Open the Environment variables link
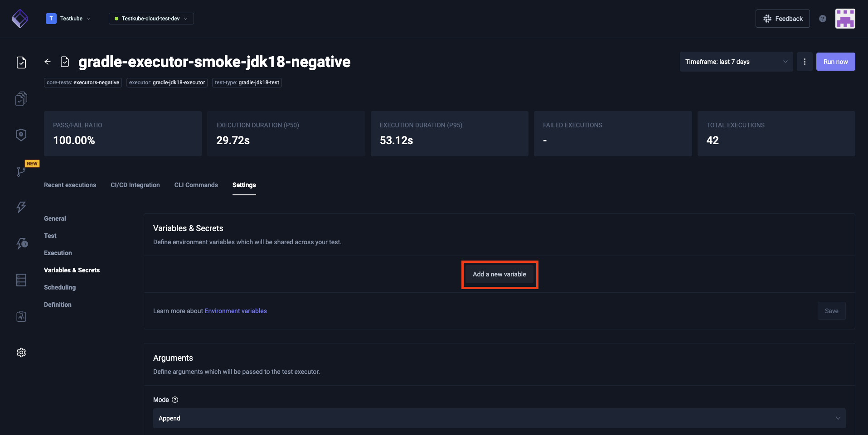This screenshot has height=435, width=868. pyautogui.click(x=235, y=311)
